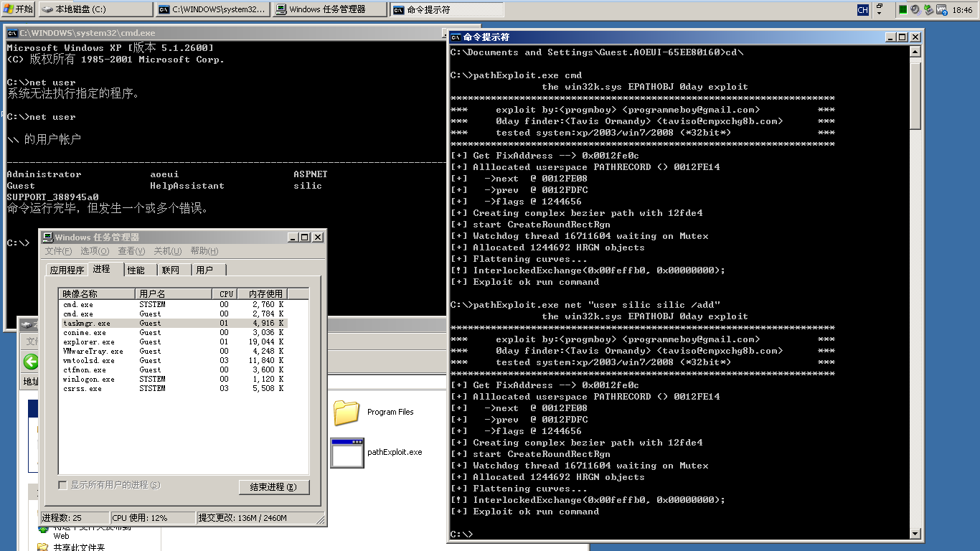The width and height of the screenshot is (980, 551).
Task: Activate Windows 任务管理器 taskbar button
Action: click(330, 9)
